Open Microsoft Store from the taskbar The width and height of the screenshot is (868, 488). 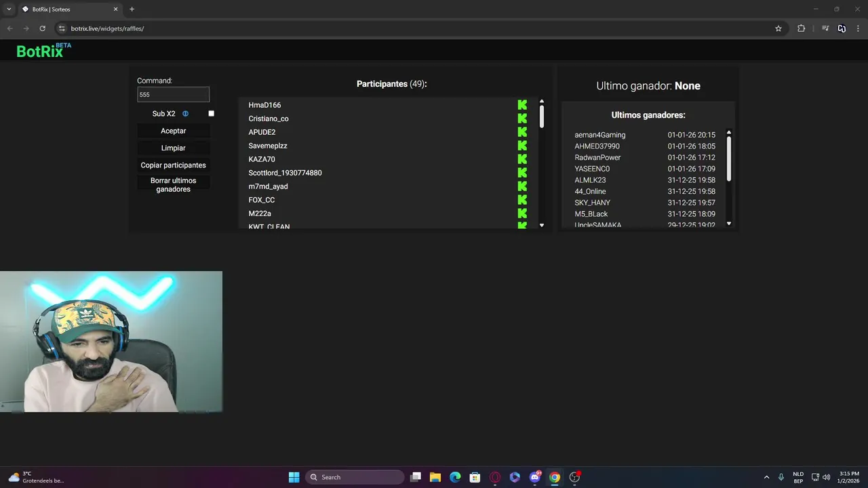pos(475,477)
